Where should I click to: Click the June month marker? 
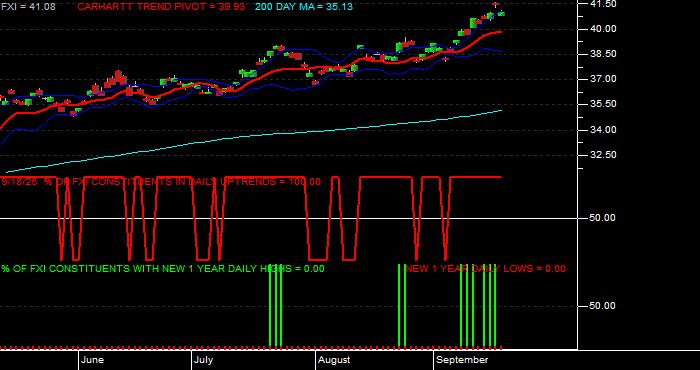click(93, 360)
